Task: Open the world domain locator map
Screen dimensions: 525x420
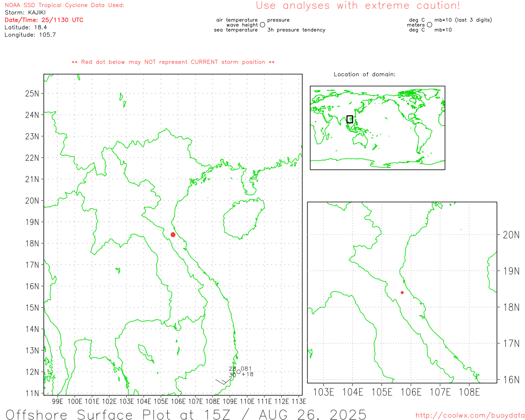Action: click(x=377, y=128)
